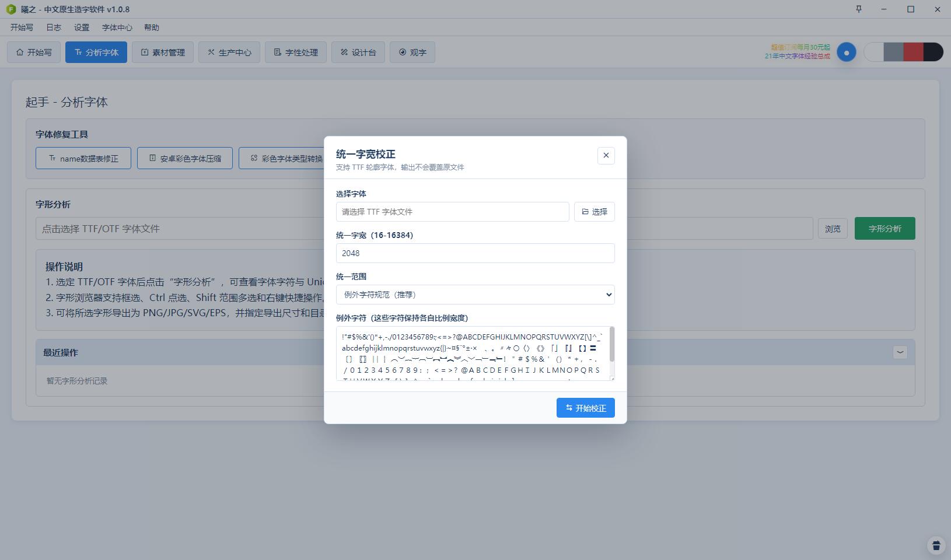951x560 pixels.
Task: Click the 暂无字形分析记录 text
Action: (x=77, y=381)
